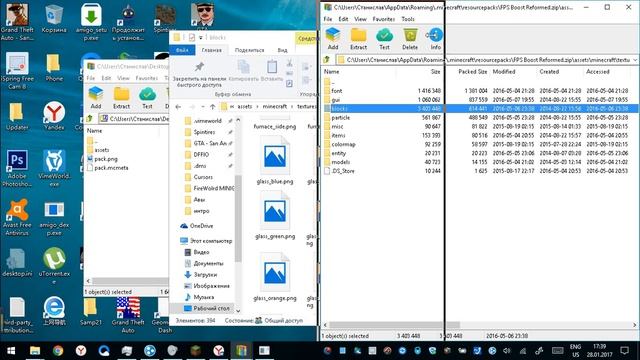Screen dimensions: 640x360
Task: Select pack.mcmeta in Desktop 7-Zip window
Action: pos(111,168)
